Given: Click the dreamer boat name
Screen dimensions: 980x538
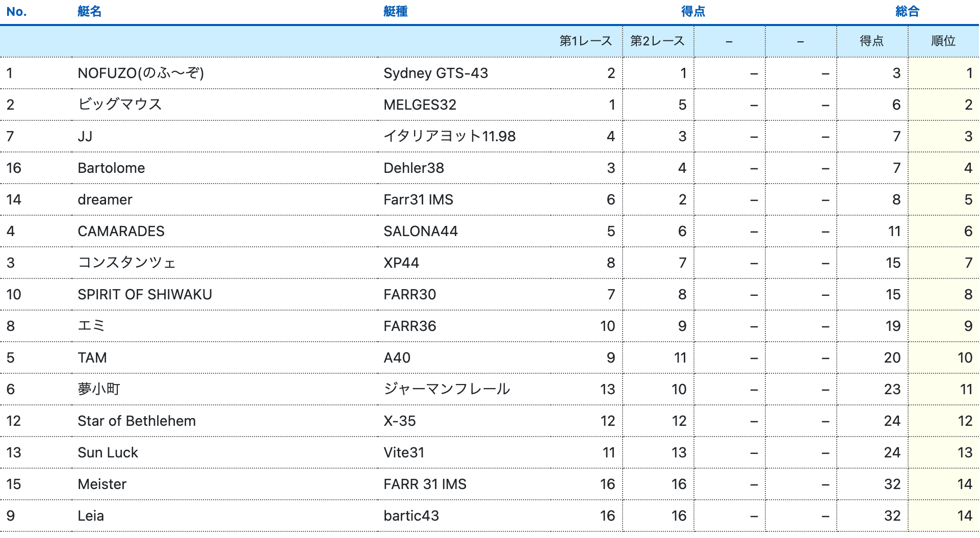Looking at the screenshot, I should click(105, 199).
